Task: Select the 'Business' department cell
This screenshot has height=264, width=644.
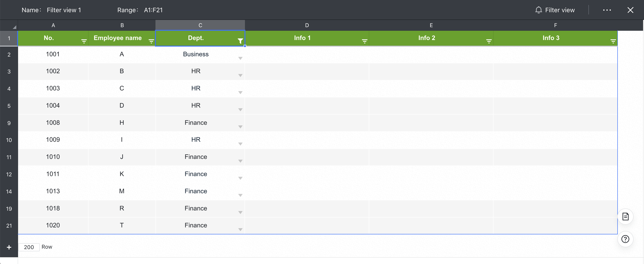Action: 200,54
